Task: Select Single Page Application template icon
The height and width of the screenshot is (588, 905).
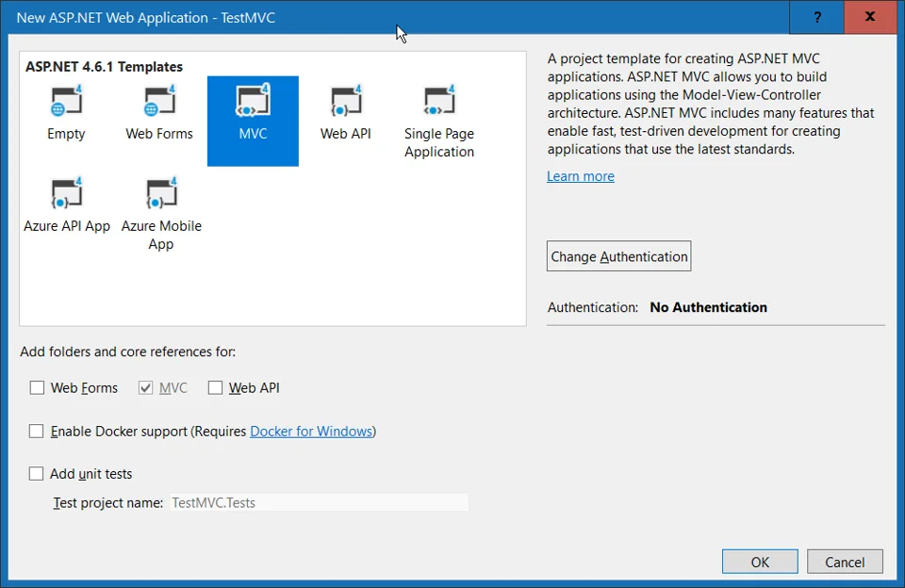Action: [439, 102]
